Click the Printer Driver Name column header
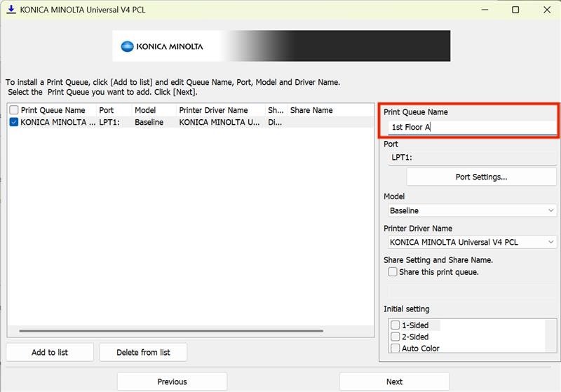561x392 pixels. pyautogui.click(x=214, y=110)
